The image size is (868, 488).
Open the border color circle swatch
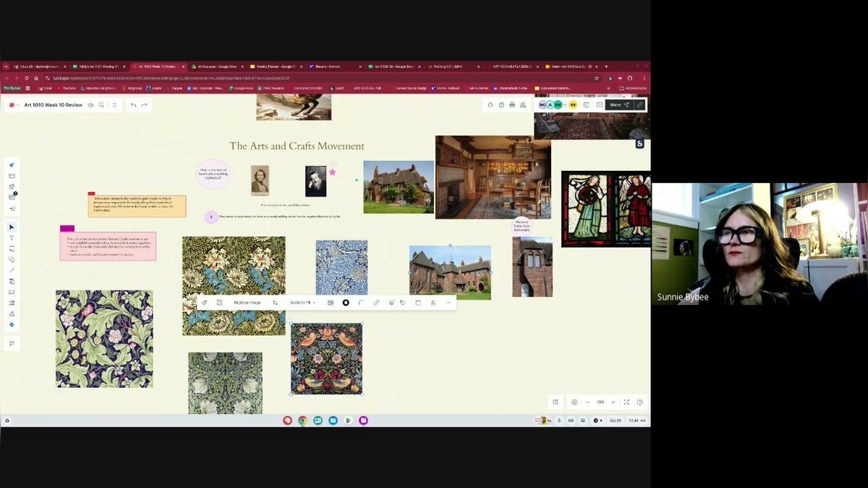346,303
